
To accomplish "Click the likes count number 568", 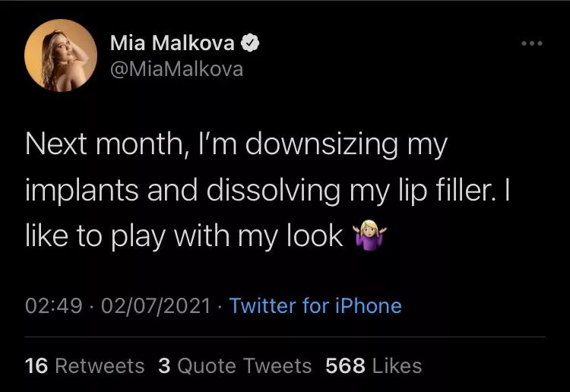I will [346, 365].
